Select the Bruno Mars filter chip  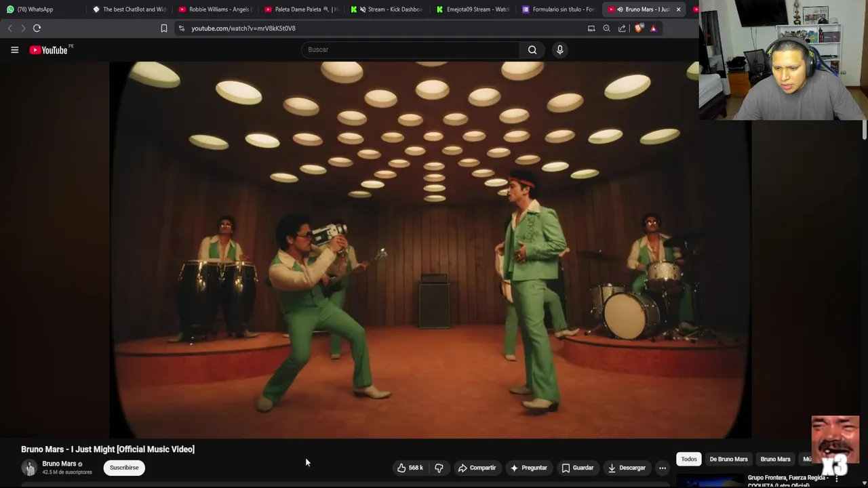(775, 459)
